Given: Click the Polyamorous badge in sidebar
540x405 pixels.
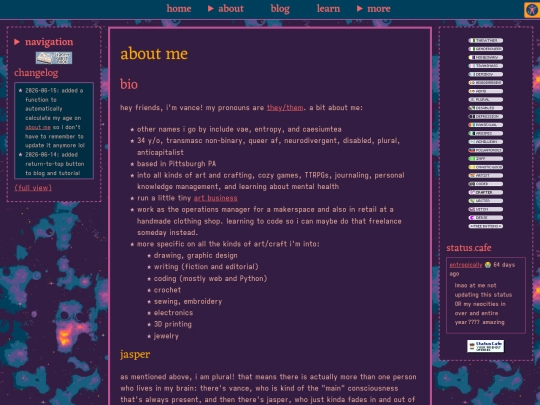Looking at the screenshot, I should pyautogui.click(x=486, y=150).
